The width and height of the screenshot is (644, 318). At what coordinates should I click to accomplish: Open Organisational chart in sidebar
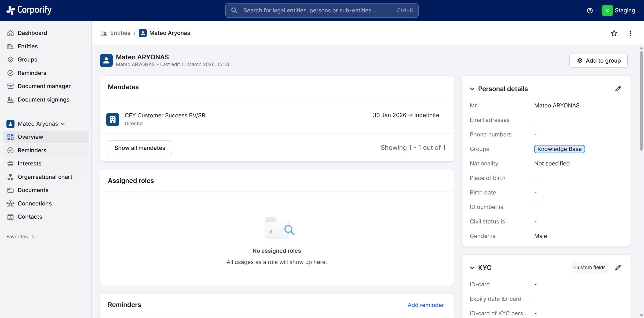click(x=45, y=177)
